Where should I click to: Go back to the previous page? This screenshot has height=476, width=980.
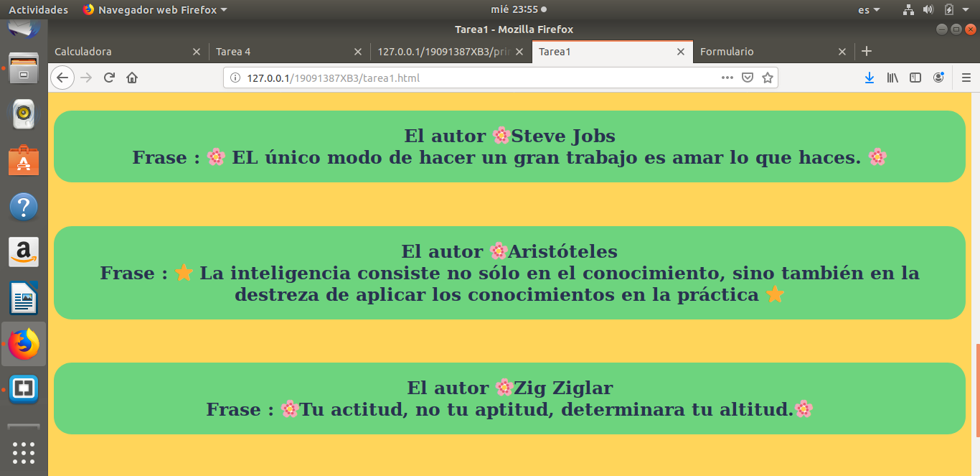pyautogui.click(x=62, y=78)
